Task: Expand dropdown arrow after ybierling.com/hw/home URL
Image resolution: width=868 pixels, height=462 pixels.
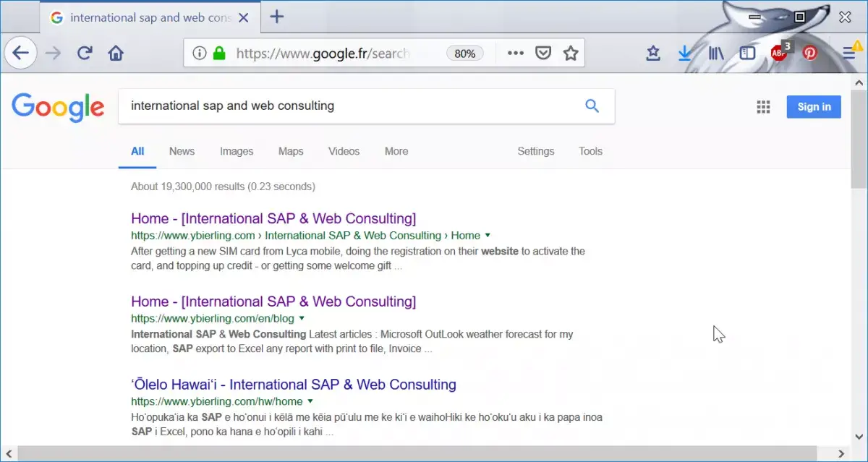Action: point(310,401)
